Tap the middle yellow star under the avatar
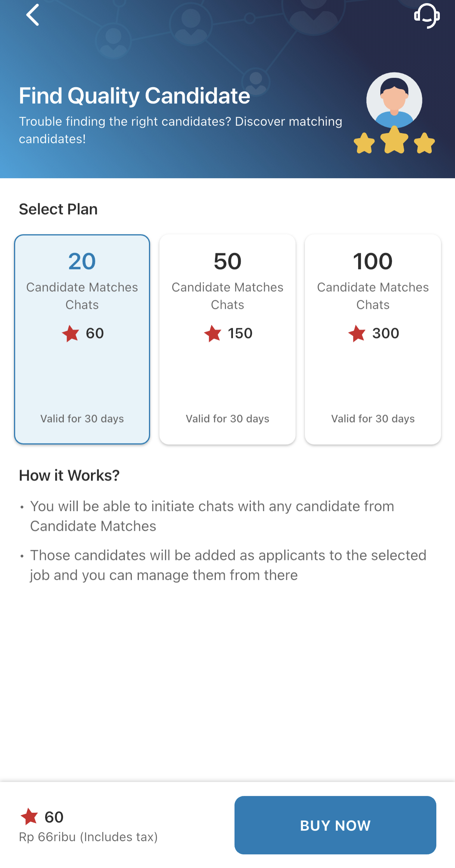Viewport: 455px width, 868px height. 394,141
